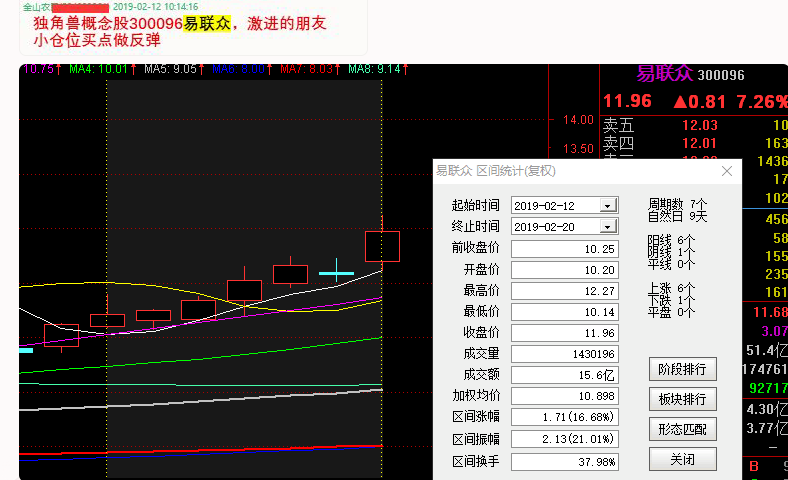The image size is (788, 480).
Task: Select the 加权均价 field showing 10.898
Action: pyautogui.click(x=565, y=396)
